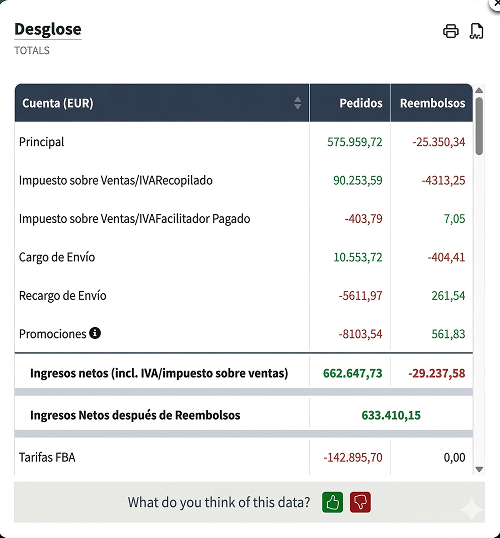Click the Promociones info icon
The width and height of the screenshot is (500, 538).
click(x=95, y=333)
